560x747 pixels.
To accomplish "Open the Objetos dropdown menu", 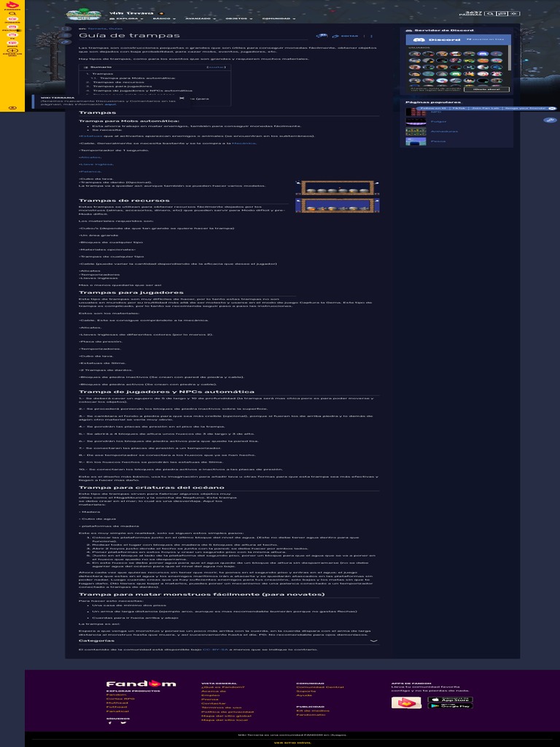I will tap(239, 18).
